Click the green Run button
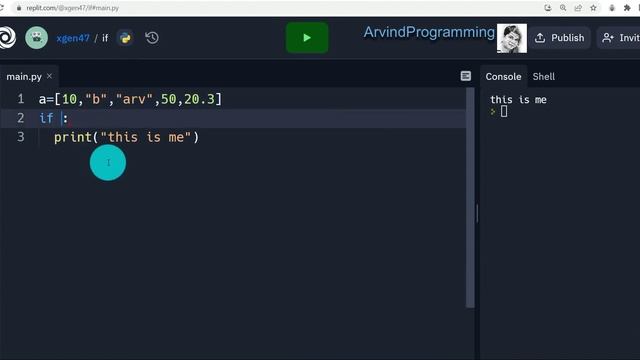The width and height of the screenshot is (640, 360). pyautogui.click(x=307, y=38)
